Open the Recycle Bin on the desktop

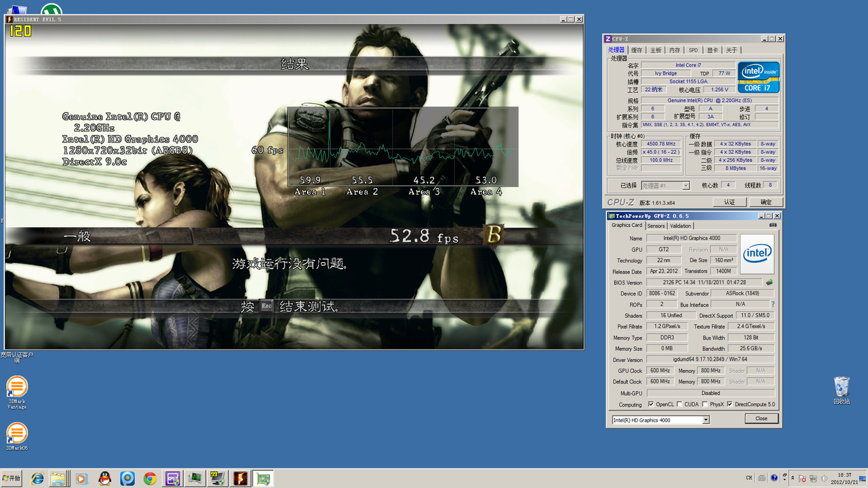point(842,390)
